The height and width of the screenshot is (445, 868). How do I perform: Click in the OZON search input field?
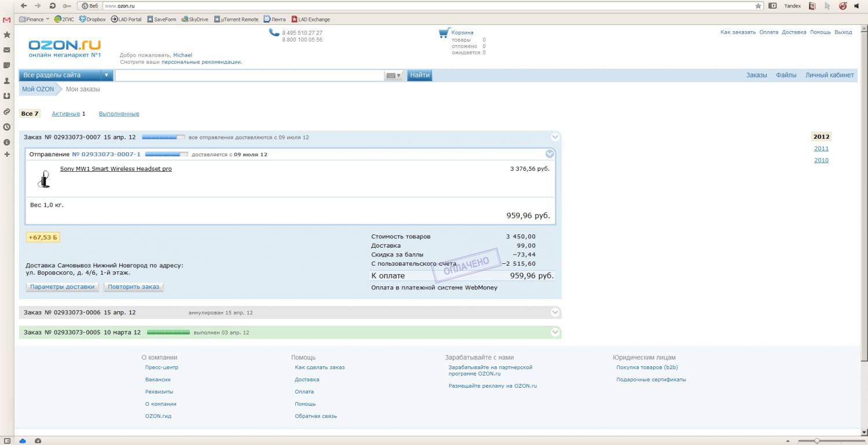click(x=249, y=75)
